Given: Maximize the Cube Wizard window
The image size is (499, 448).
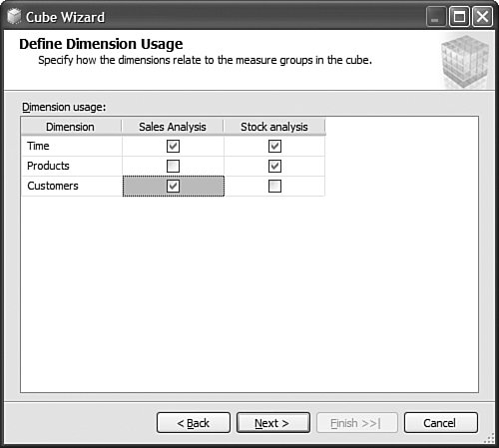Looking at the screenshot, I should [x=459, y=16].
